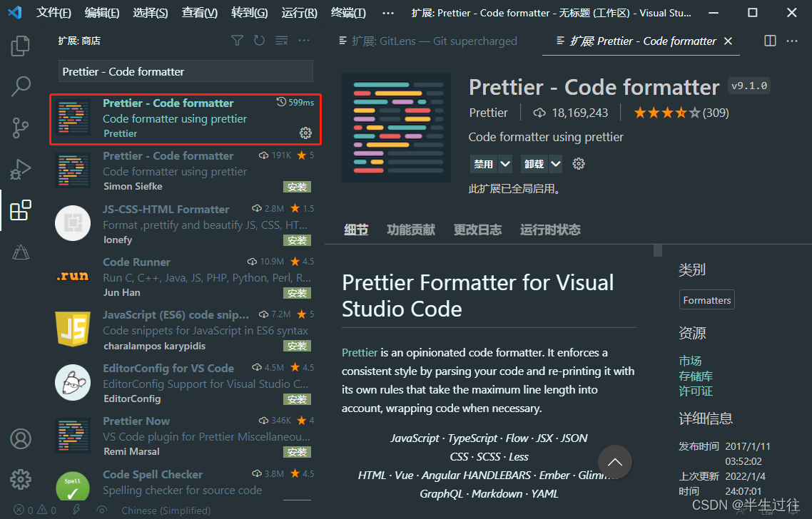Close the Prettier extension tab
Screen dimensions: 812x519
coord(728,41)
